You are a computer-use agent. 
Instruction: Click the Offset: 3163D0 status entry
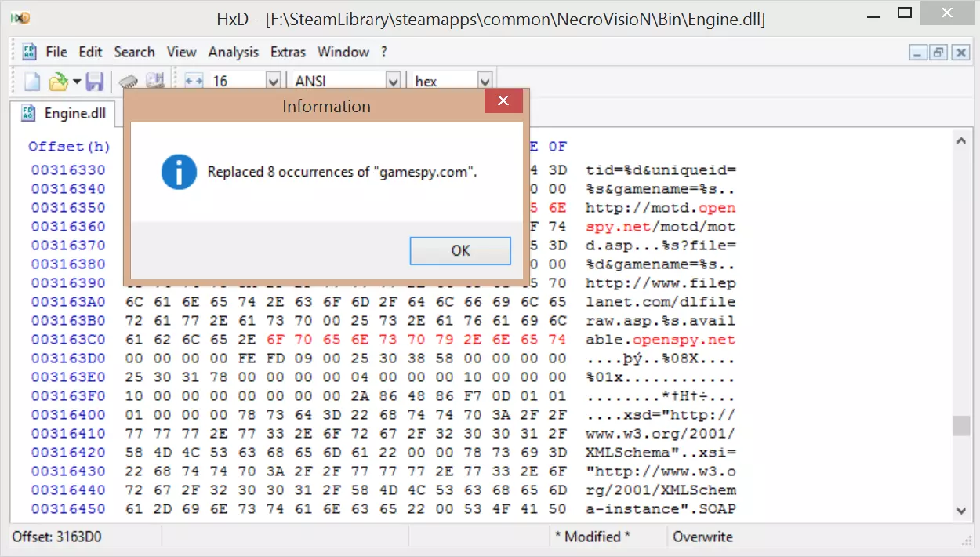coord(56,537)
